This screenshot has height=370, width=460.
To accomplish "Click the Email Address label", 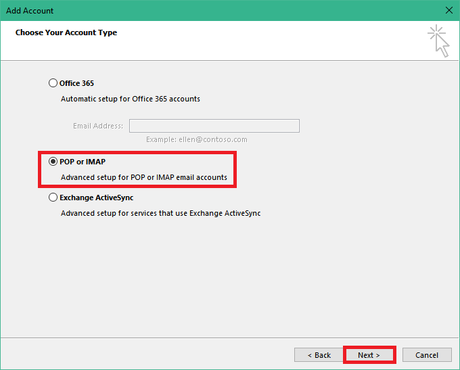I will (98, 126).
